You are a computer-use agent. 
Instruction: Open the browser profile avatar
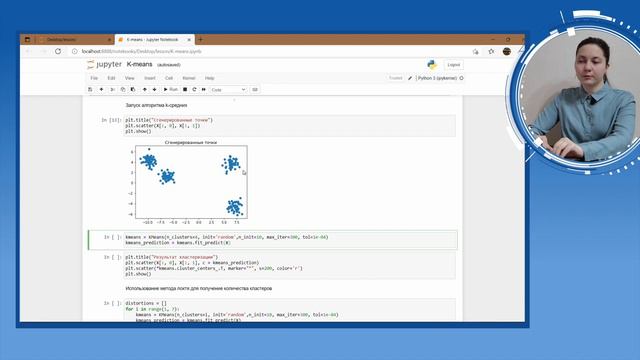pyautogui.click(x=507, y=51)
